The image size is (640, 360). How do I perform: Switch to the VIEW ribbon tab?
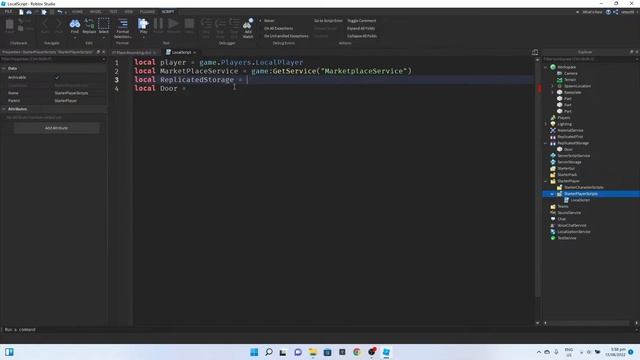tap(129, 12)
